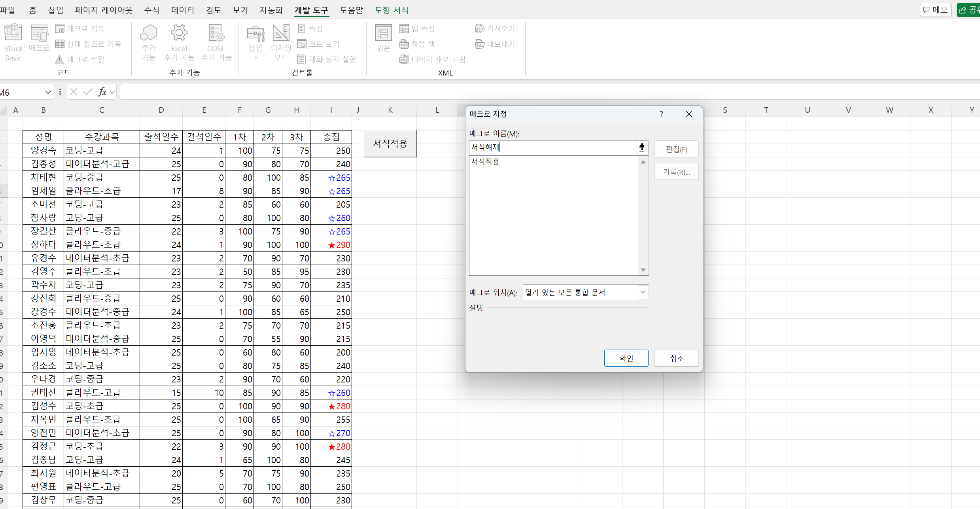Screen dimensions: 980x509
Task: Toggle Use Relative References recording
Action: click(x=60, y=44)
